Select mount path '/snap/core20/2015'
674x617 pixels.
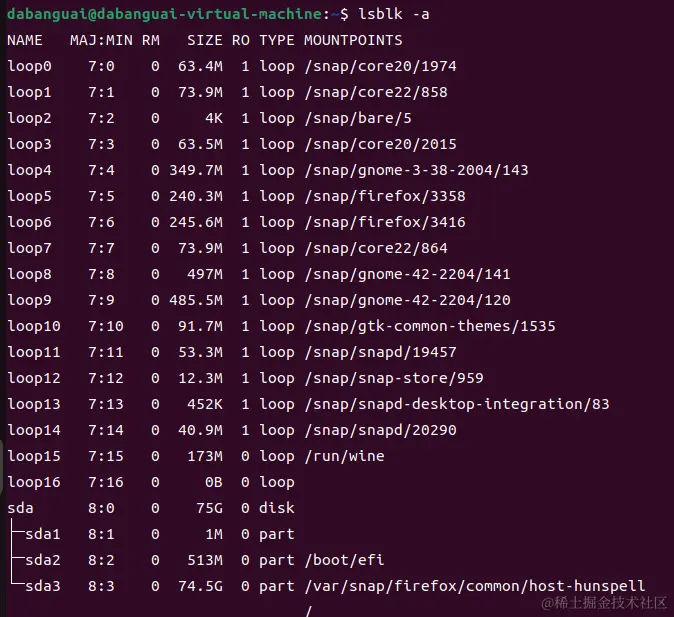click(x=380, y=144)
